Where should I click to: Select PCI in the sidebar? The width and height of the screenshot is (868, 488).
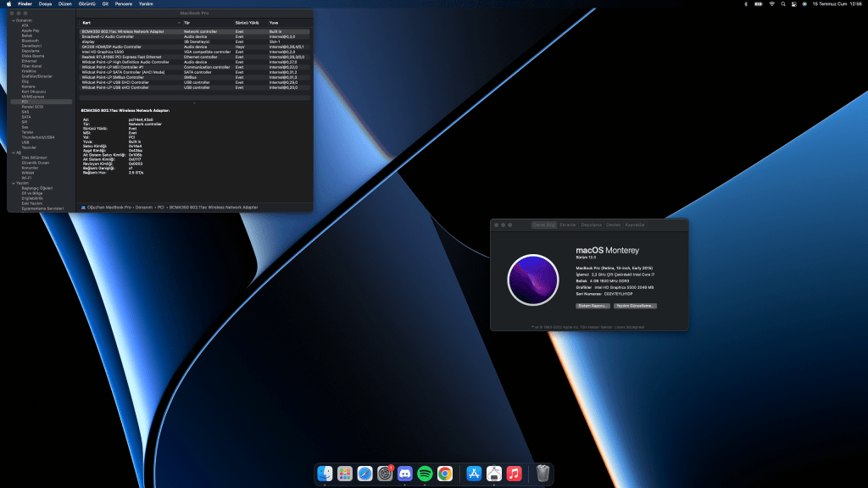point(41,102)
